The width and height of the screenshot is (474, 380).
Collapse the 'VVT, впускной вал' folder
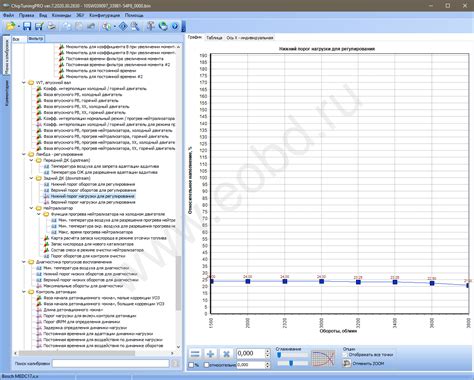24,82
